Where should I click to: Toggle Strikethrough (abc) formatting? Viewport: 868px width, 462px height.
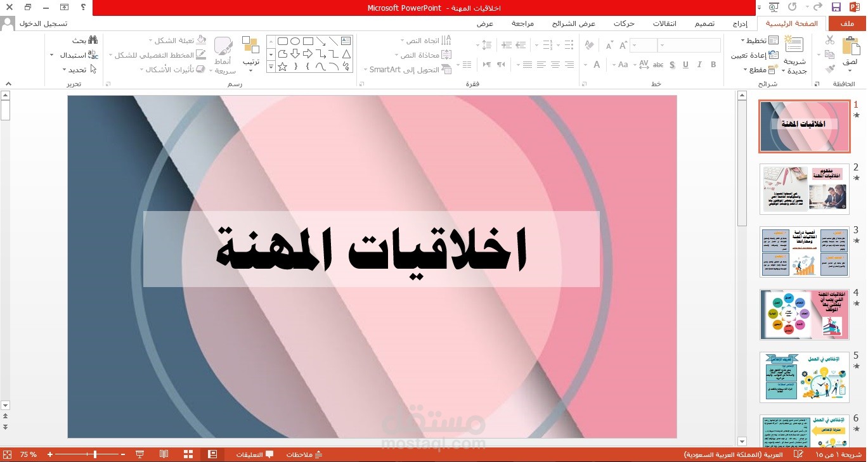coord(657,64)
